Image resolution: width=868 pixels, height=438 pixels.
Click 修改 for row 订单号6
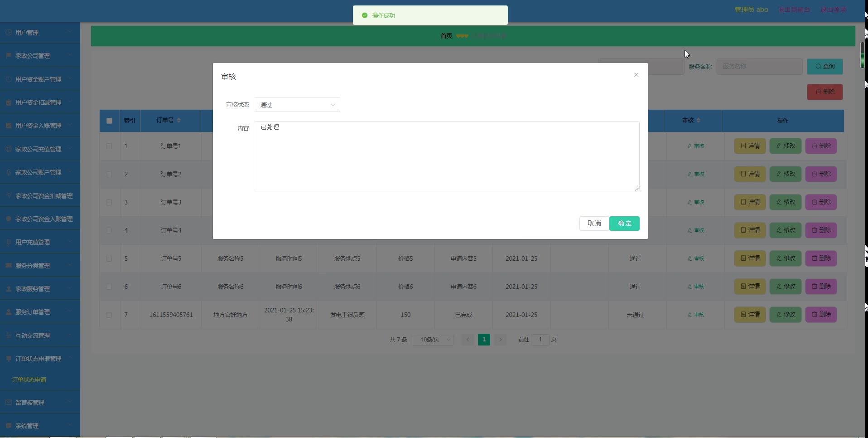coord(786,287)
